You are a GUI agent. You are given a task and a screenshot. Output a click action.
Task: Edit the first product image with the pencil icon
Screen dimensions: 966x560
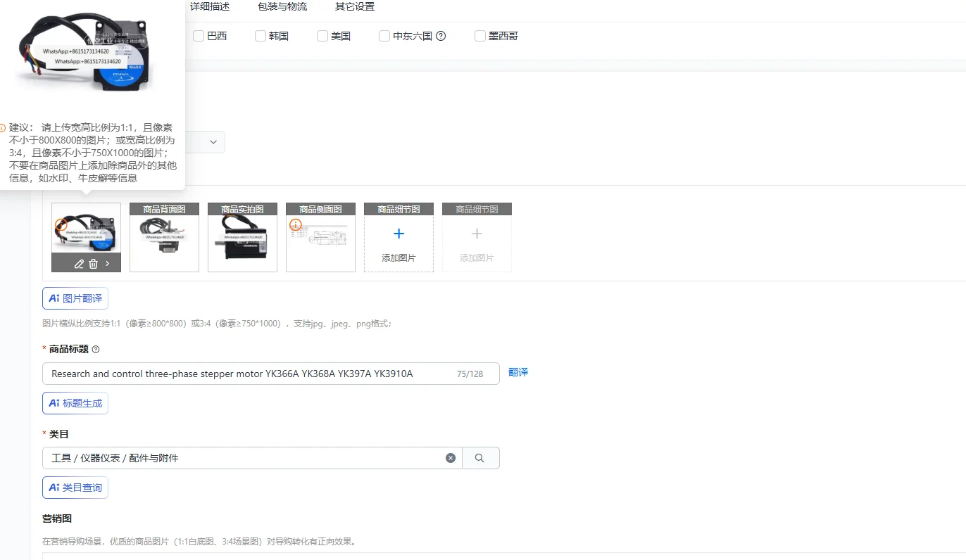[x=79, y=264]
